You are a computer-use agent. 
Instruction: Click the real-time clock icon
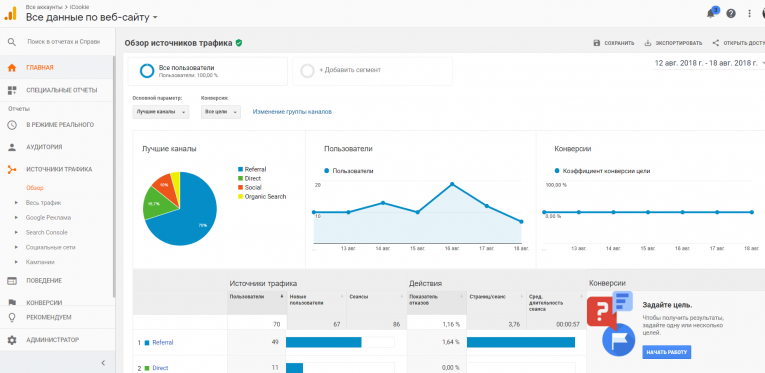(12, 125)
